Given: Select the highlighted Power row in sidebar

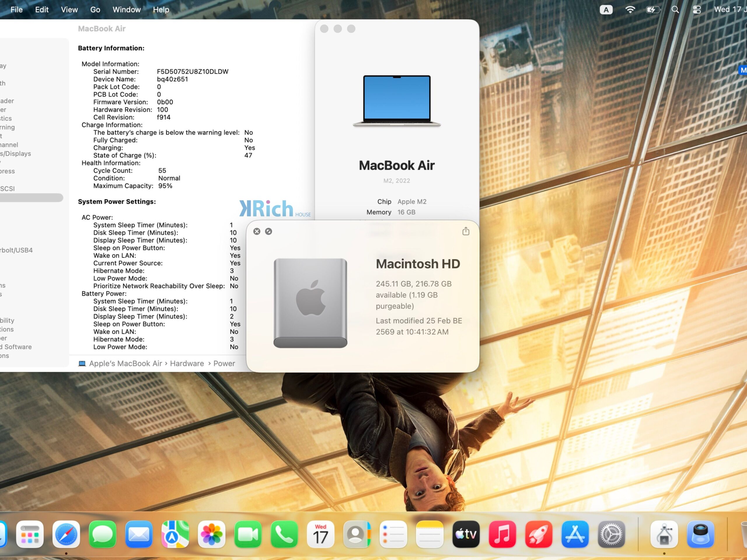Looking at the screenshot, I should click(x=32, y=197).
